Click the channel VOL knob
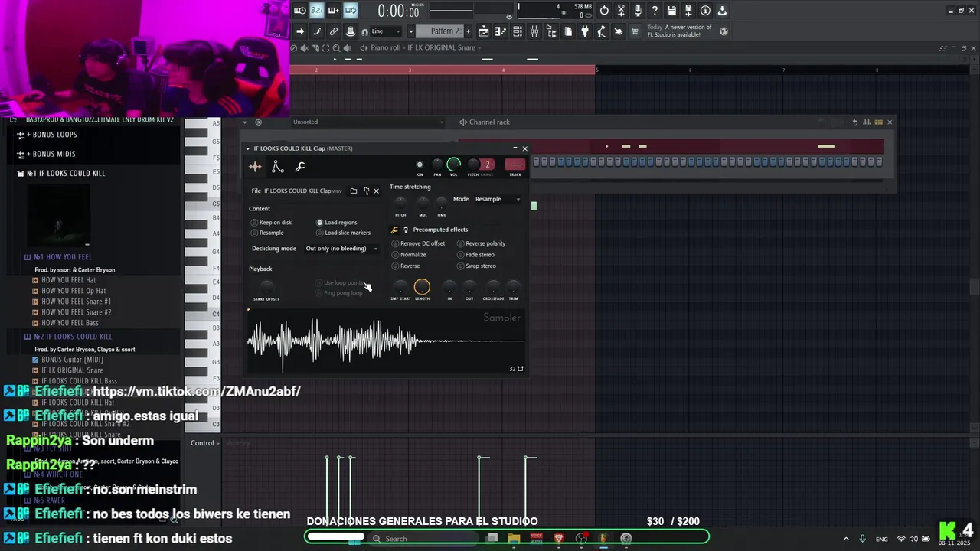 pos(454,165)
